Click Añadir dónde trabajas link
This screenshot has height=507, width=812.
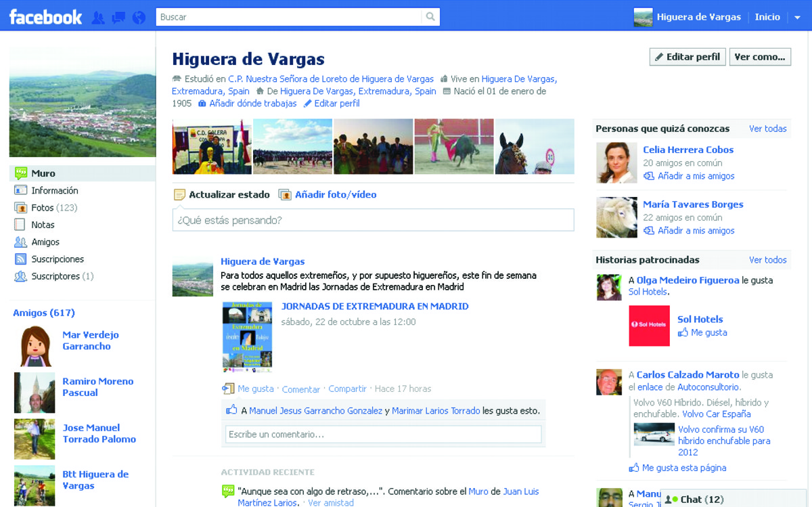click(x=252, y=104)
